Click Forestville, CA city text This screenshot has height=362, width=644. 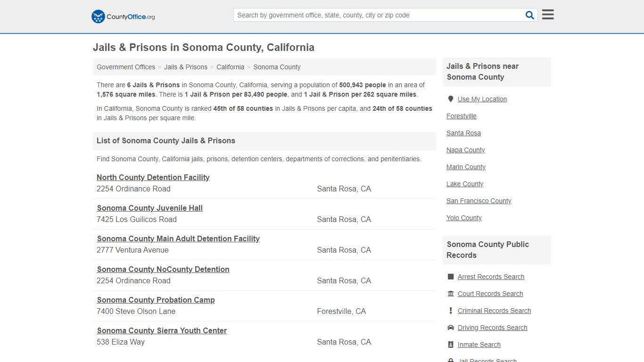pyautogui.click(x=341, y=311)
